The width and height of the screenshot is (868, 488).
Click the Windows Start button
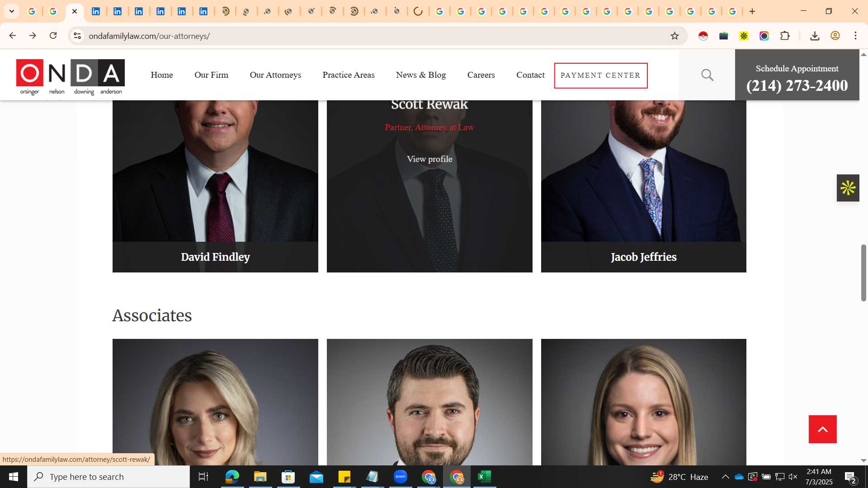tap(14, 477)
